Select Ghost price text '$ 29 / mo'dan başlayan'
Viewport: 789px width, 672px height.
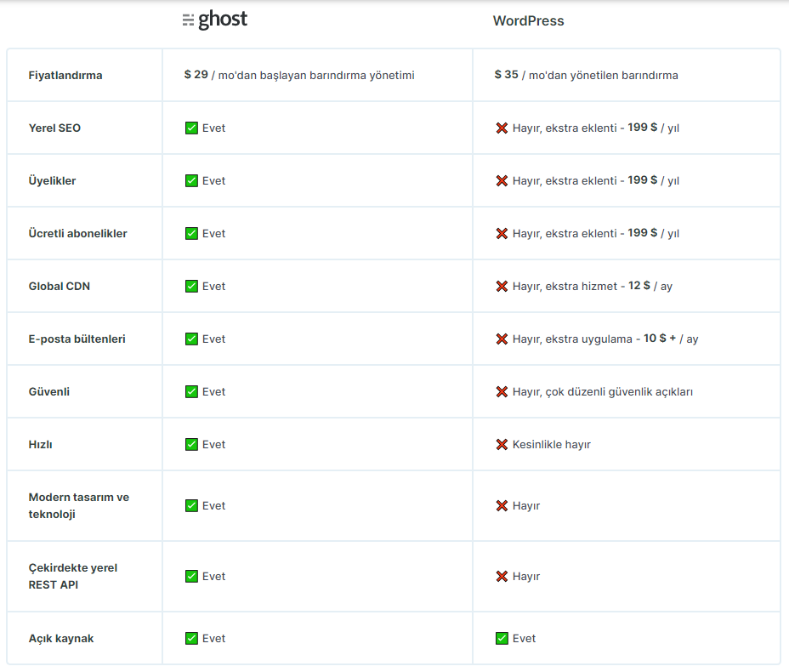pyautogui.click(x=245, y=75)
